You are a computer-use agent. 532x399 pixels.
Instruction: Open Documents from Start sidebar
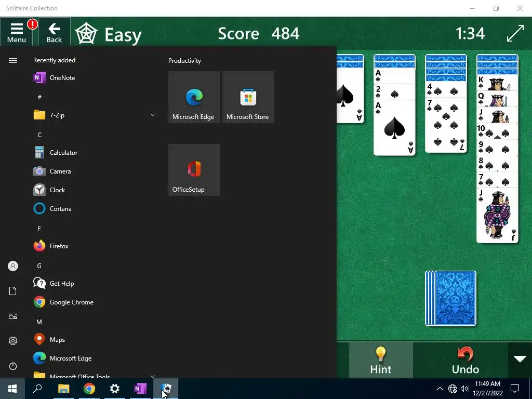tap(13, 291)
